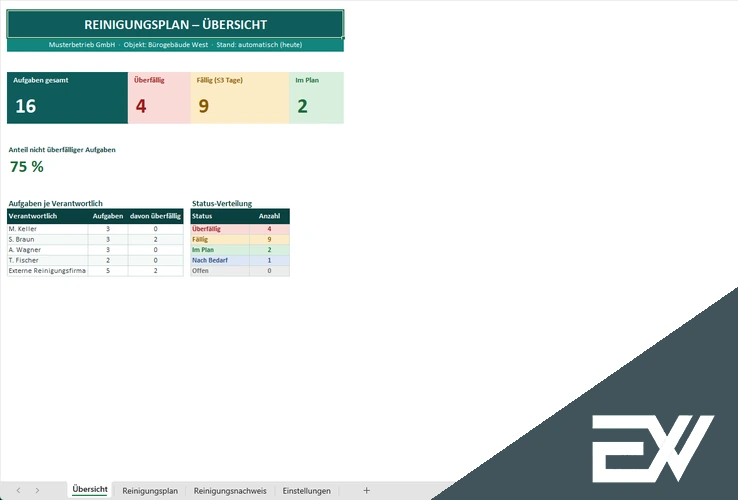
Task: Click the previous sheet navigation arrow
Action: tap(18, 490)
